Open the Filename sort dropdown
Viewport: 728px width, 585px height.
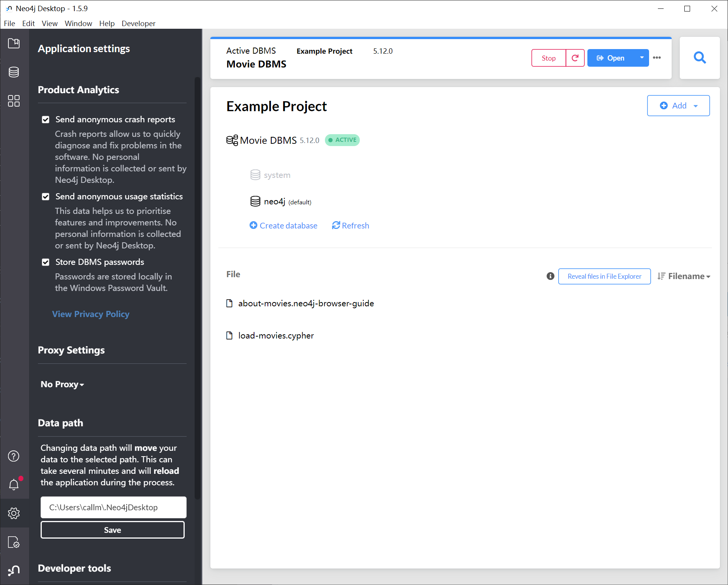coord(689,276)
